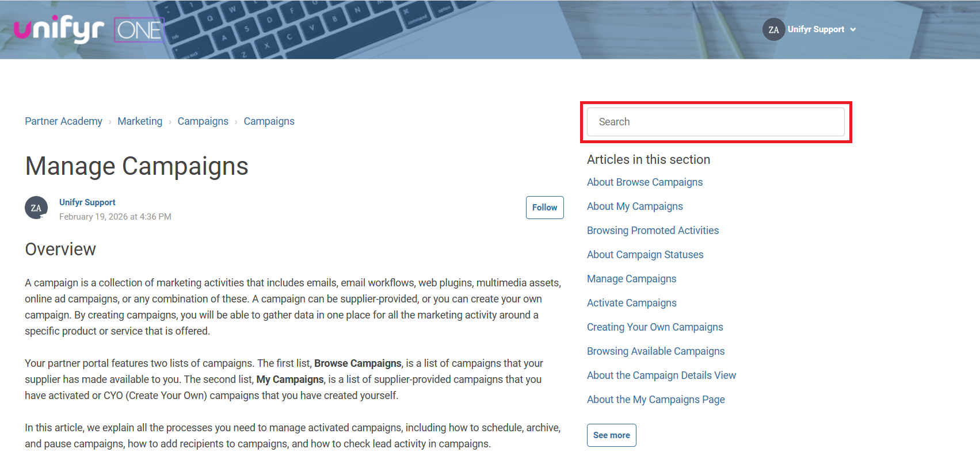980x464 pixels.
Task: Navigate to the Marketing breadcrumb
Action: click(140, 121)
